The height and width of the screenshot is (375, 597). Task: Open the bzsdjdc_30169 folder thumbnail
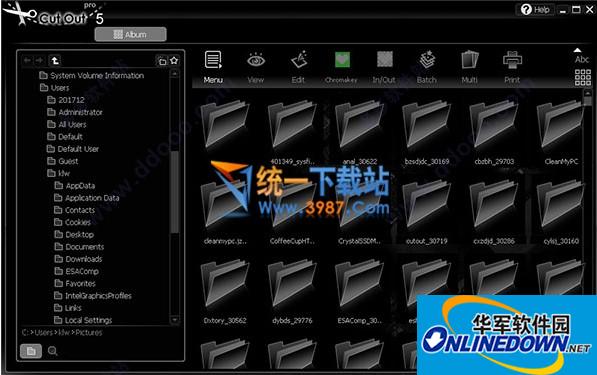pos(426,132)
